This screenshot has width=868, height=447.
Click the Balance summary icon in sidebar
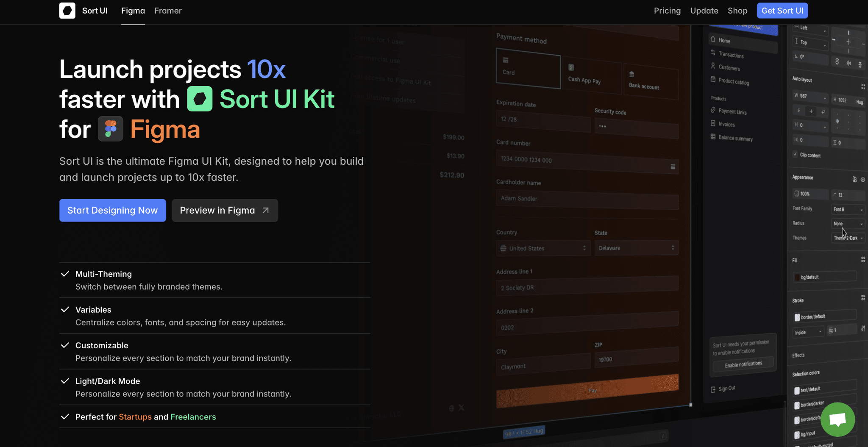714,138
